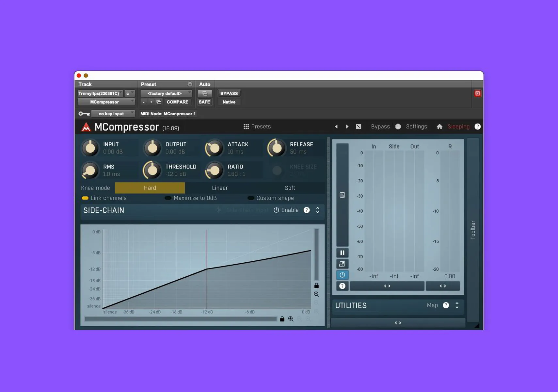Pause the metering display
The width and height of the screenshot is (558, 392).
(x=342, y=253)
